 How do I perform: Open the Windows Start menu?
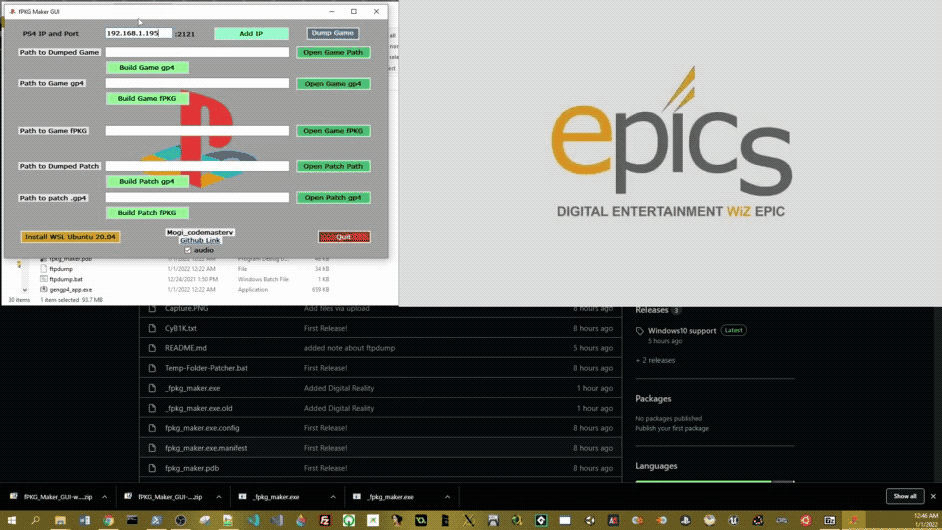(x=12, y=520)
